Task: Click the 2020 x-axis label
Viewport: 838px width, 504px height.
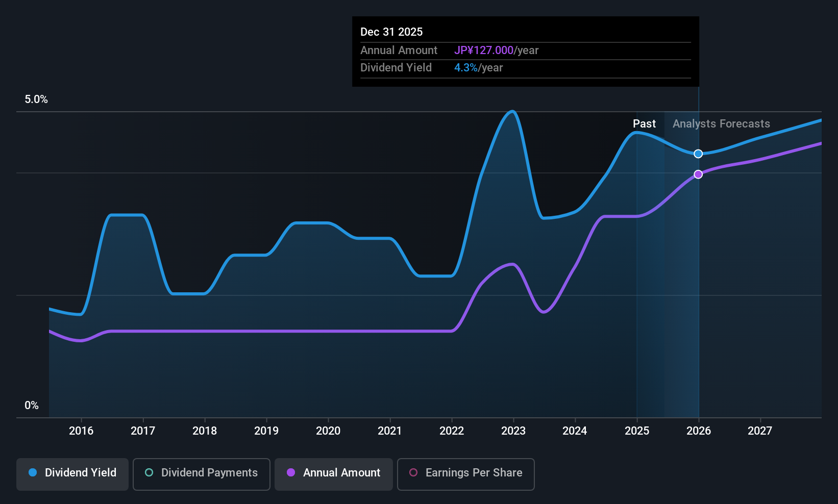Action: tap(328, 431)
